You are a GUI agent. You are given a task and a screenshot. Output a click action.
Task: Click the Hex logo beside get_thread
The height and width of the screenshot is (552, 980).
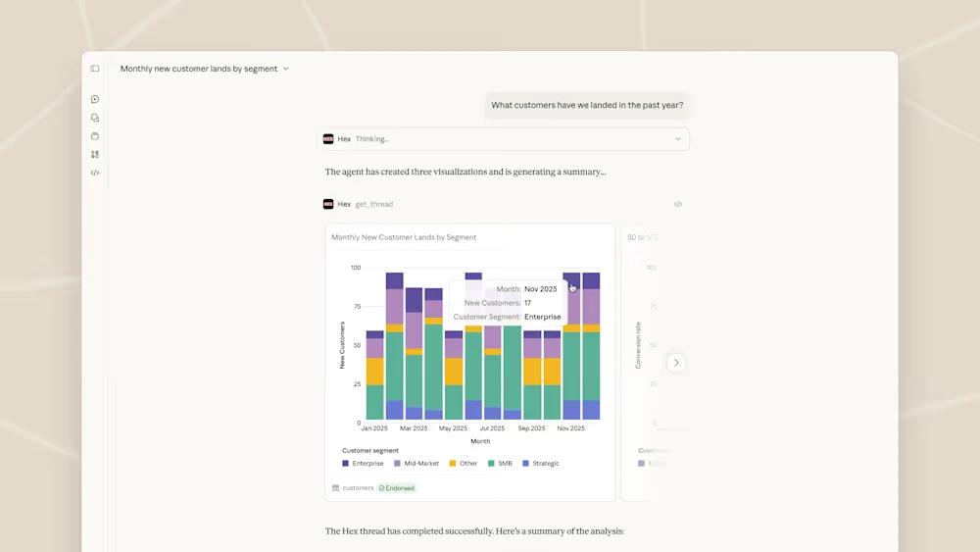pyautogui.click(x=328, y=204)
